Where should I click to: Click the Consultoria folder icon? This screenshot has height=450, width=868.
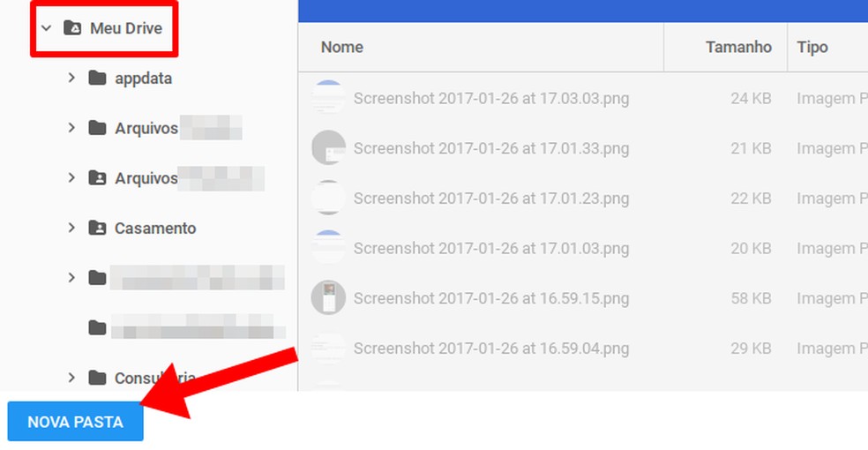(97, 379)
